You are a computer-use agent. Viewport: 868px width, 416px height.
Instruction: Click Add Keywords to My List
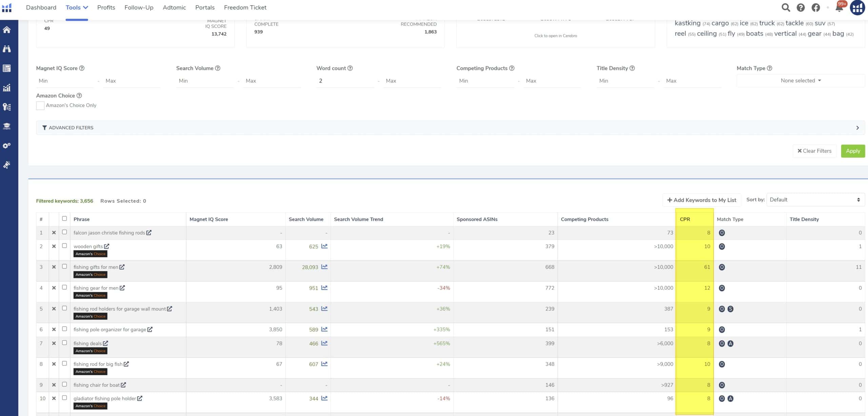pos(702,200)
